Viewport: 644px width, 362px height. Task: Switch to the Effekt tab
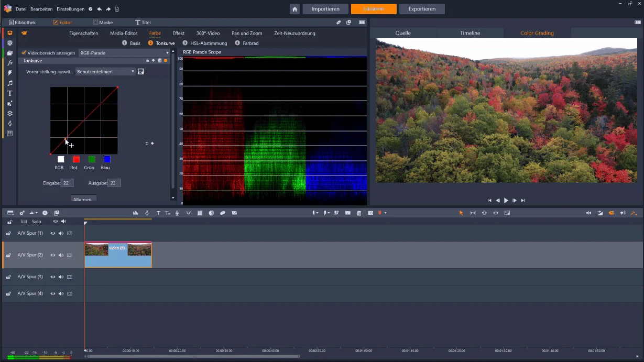pyautogui.click(x=179, y=33)
